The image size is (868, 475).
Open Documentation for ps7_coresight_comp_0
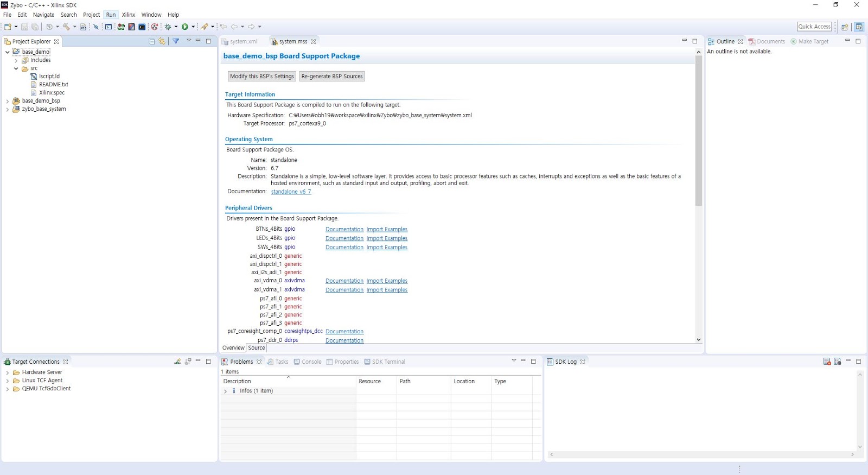click(x=344, y=332)
